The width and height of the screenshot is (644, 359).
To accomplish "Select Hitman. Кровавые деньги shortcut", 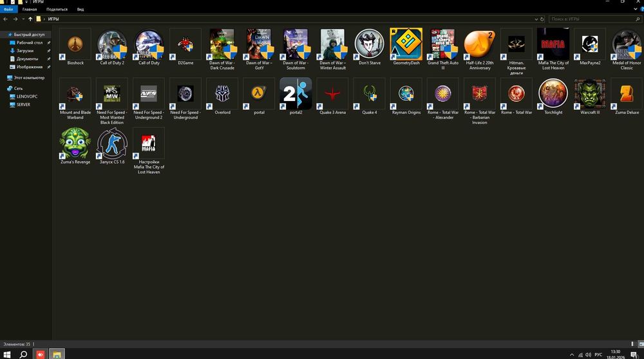I will (516, 44).
